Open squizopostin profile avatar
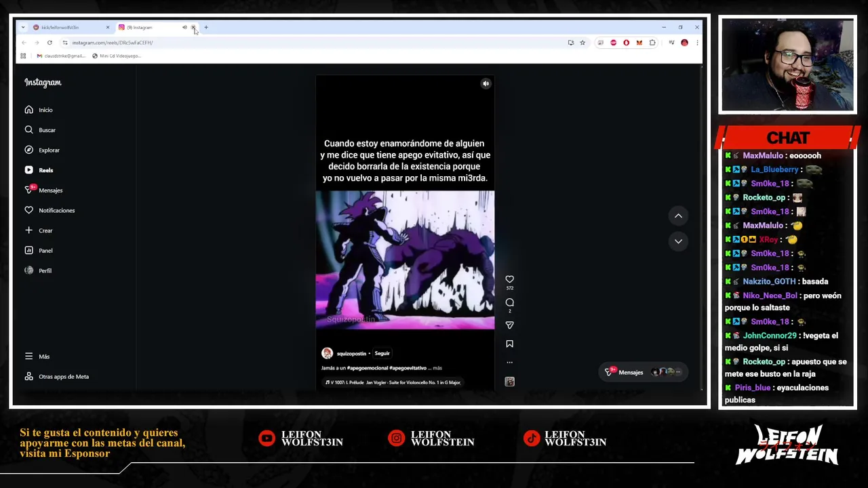This screenshot has height=488, width=868. coord(327,353)
